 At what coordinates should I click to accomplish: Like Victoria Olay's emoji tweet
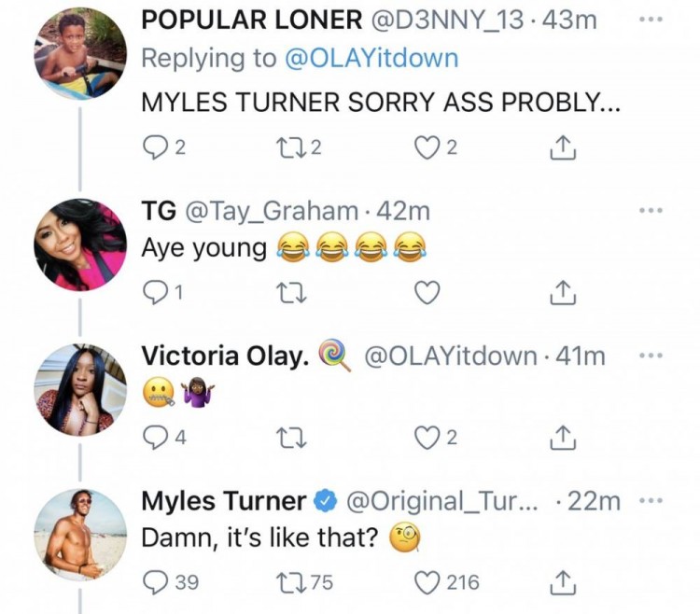click(x=427, y=438)
